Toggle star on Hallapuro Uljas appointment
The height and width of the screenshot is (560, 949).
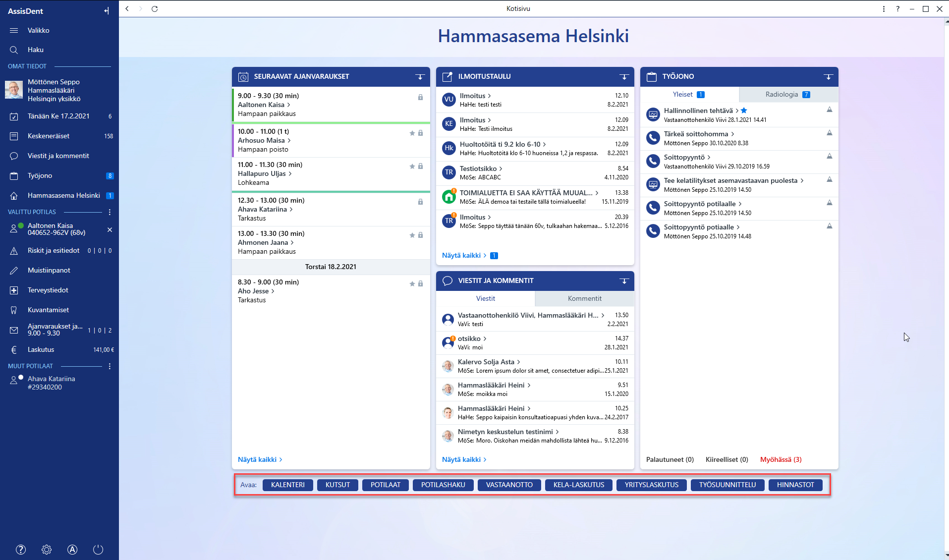pos(412,166)
